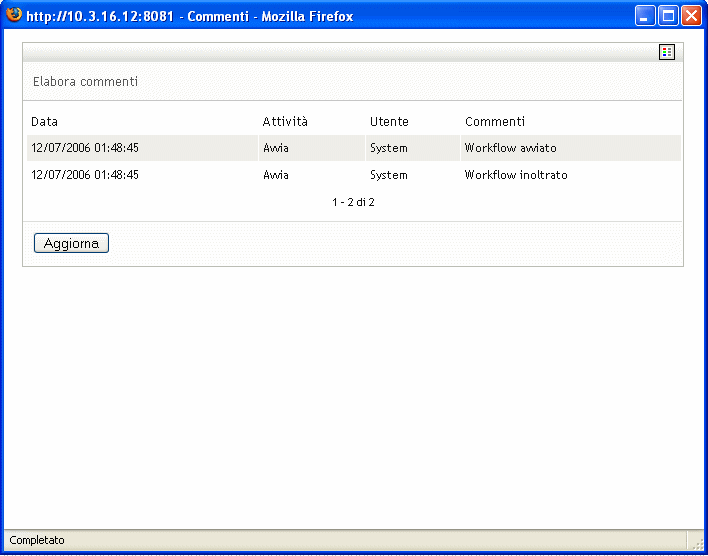This screenshot has width=708, height=556.
Task: Click Avvia in the Workflow inoltrato row
Action: point(276,175)
